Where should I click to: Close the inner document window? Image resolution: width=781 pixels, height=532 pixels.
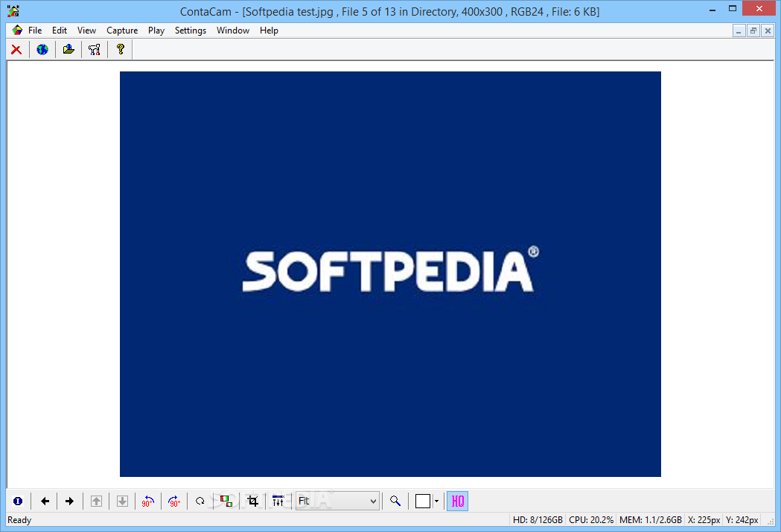768,31
